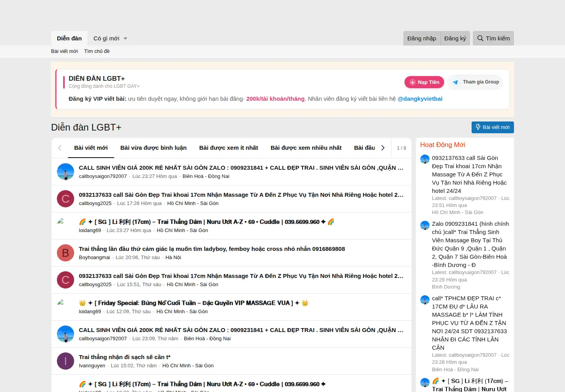Open the Diễn đàn tab
The height and width of the screenshot is (392, 565).
coord(69,38)
